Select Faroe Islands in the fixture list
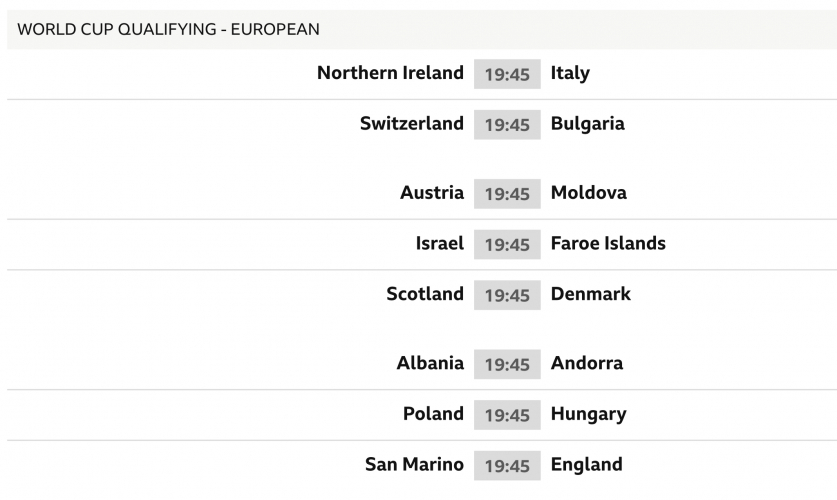This screenshot has height=500, width=837. (x=608, y=243)
